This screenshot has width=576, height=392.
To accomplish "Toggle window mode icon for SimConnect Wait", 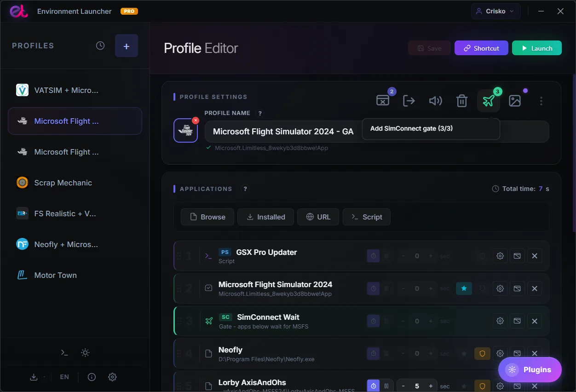I will tap(517, 321).
